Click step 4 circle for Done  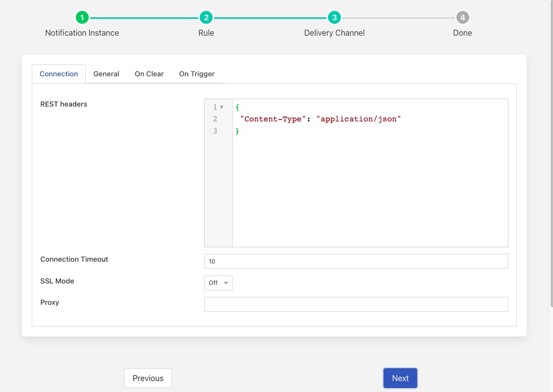click(462, 18)
